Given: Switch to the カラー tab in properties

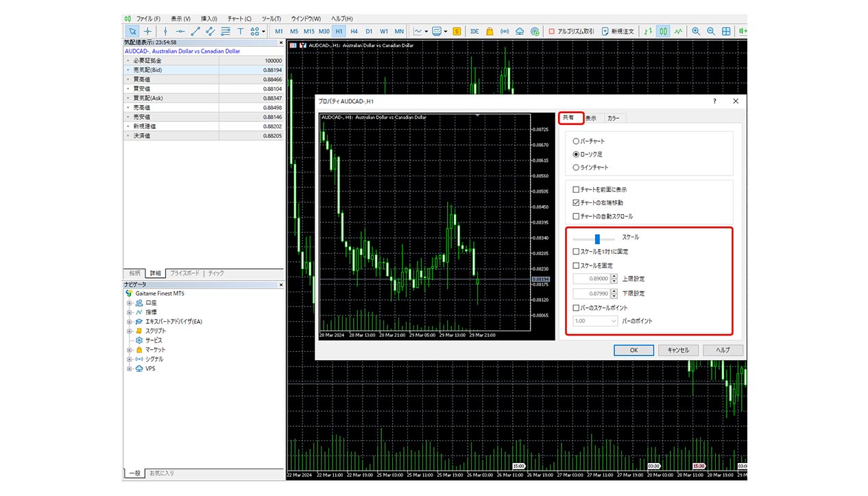Looking at the screenshot, I should point(614,118).
